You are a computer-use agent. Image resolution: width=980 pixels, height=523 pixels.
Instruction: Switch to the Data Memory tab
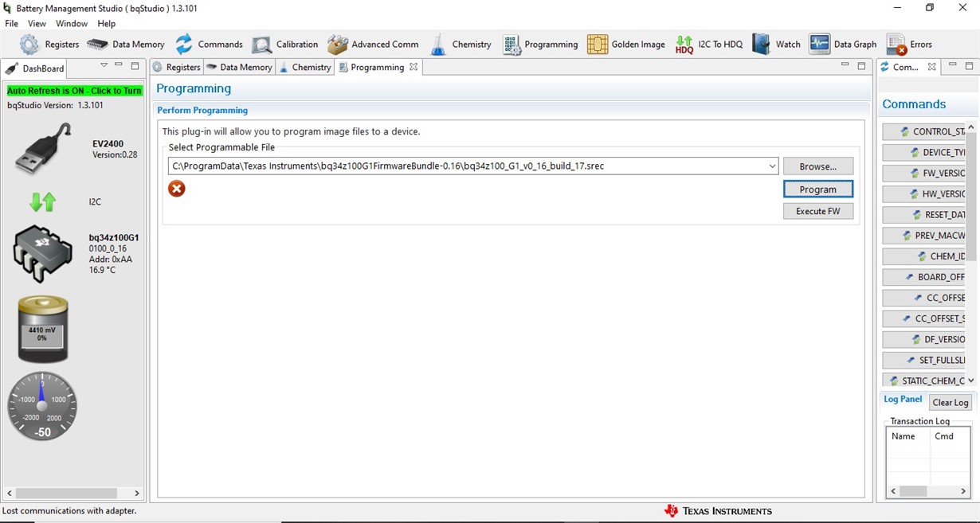tap(239, 67)
